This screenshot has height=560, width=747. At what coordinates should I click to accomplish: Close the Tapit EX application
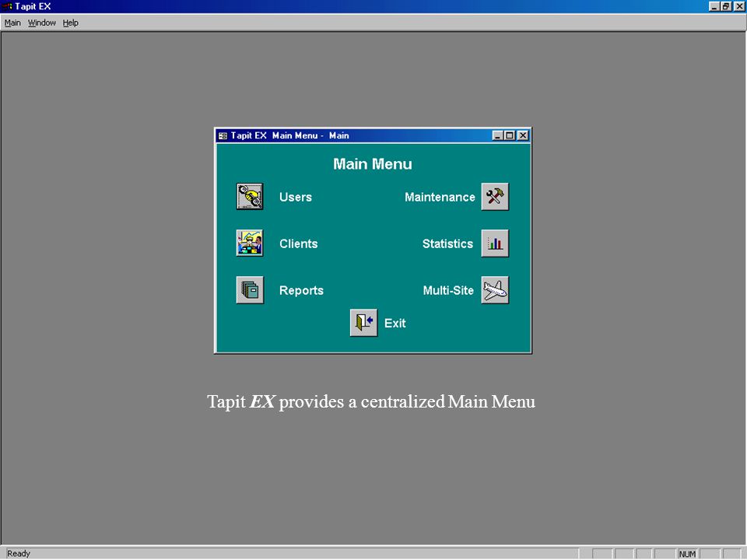point(738,6)
